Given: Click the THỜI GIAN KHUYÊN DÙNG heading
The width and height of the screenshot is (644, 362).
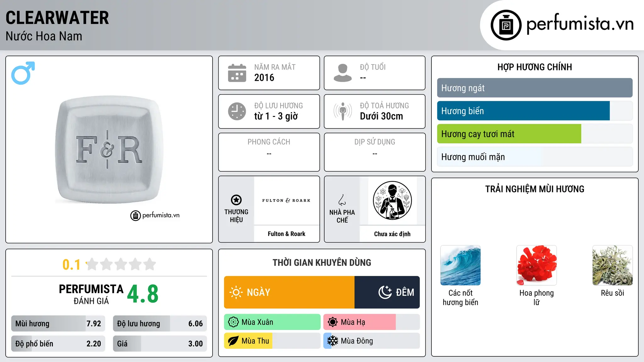Looking at the screenshot, I should (x=322, y=263).
